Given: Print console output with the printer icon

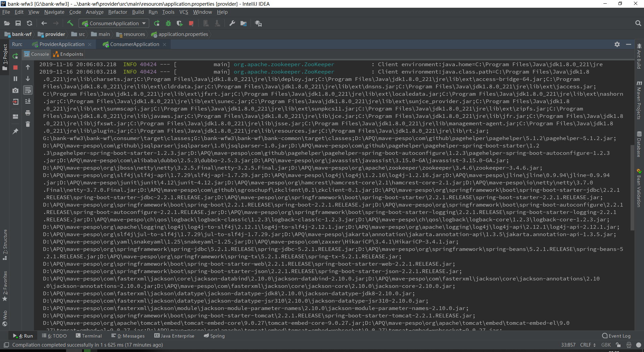Looking at the screenshot, I should 28,113.
